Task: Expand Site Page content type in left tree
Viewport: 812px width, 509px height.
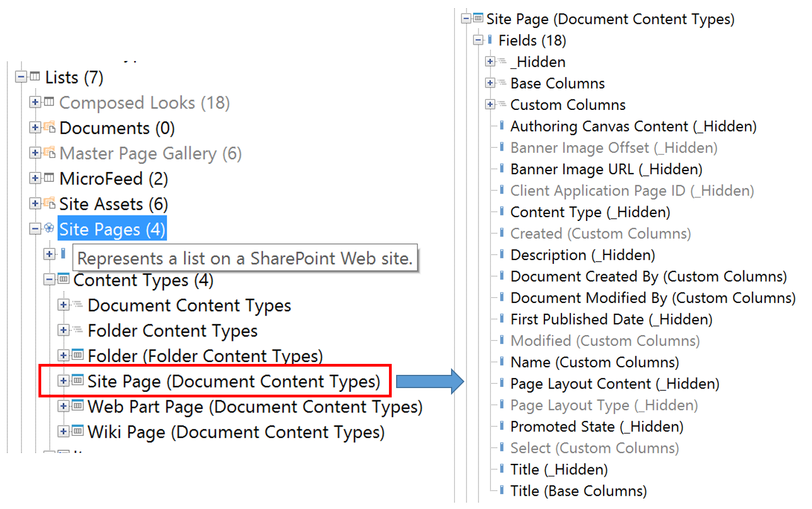Action: pyautogui.click(x=64, y=380)
